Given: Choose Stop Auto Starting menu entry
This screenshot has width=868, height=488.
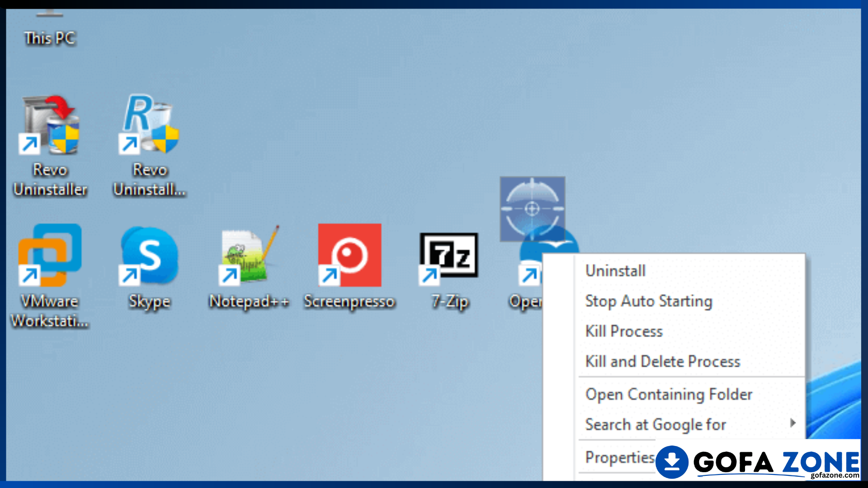Looking at the screenshot, I should point(674,301).
